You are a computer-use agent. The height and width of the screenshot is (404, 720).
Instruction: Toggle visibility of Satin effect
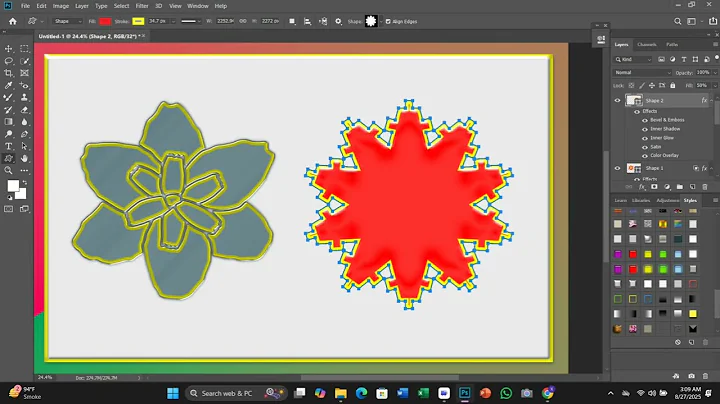click(645, 147)
